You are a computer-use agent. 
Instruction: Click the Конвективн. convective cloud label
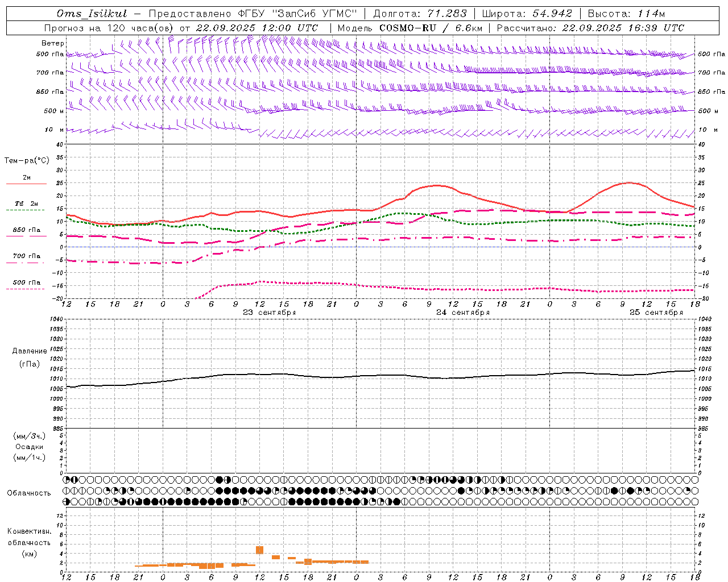click(x=30, y=531)
